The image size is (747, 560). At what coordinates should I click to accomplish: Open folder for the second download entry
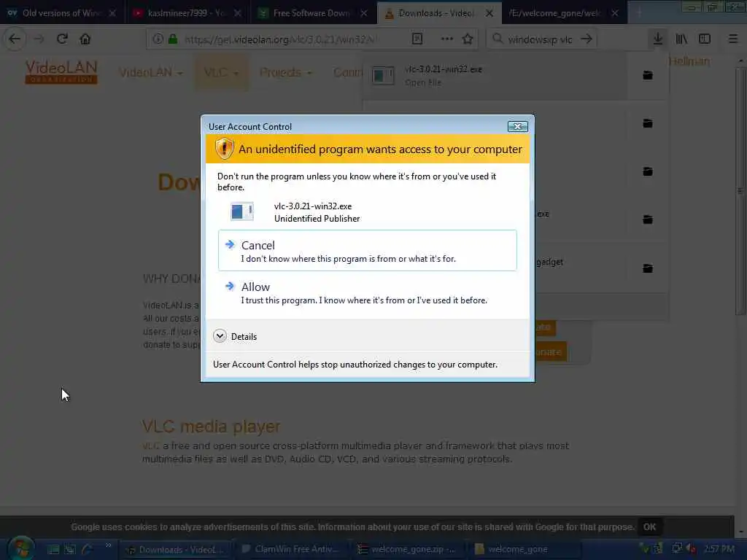click(x=648, y=123)
